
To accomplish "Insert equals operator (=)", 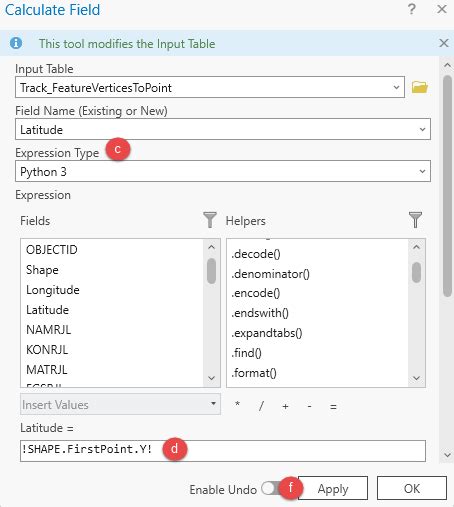I will pos(333,407).
